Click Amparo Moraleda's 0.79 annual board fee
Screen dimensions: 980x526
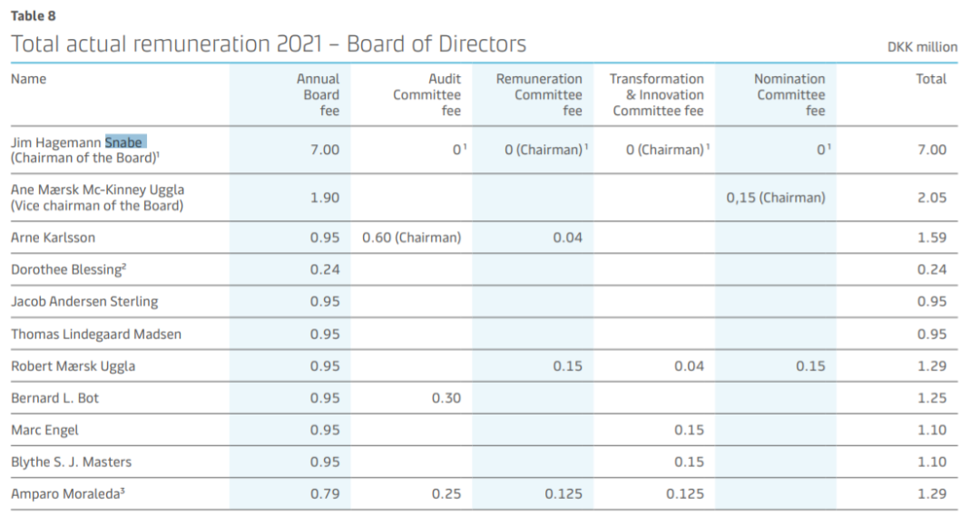(325, 494)
